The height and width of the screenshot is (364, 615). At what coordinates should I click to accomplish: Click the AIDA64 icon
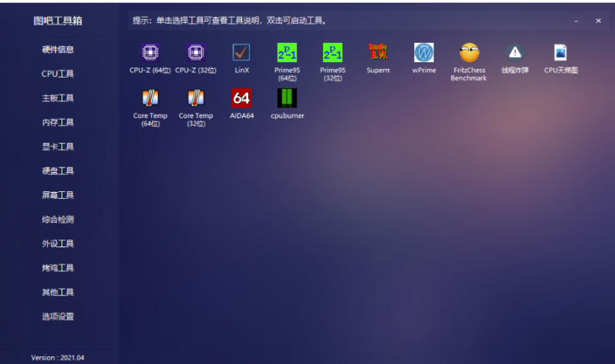tap(241, 98)
